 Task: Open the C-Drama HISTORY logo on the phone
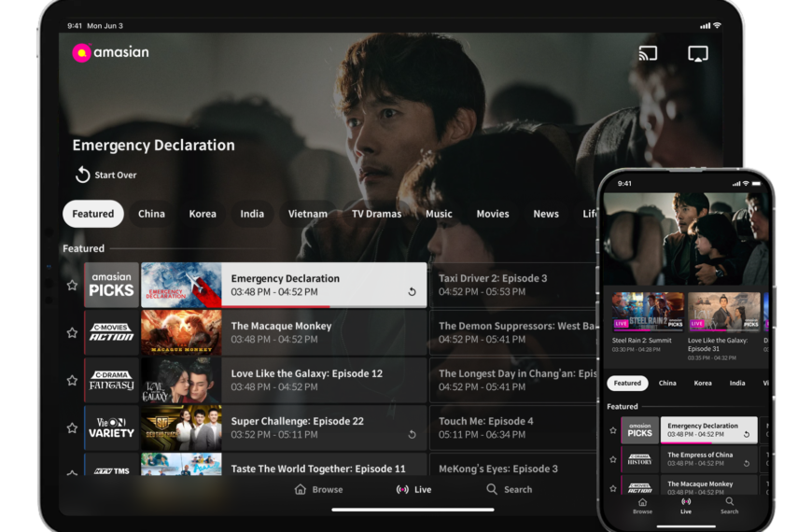(x=640, y=459)
